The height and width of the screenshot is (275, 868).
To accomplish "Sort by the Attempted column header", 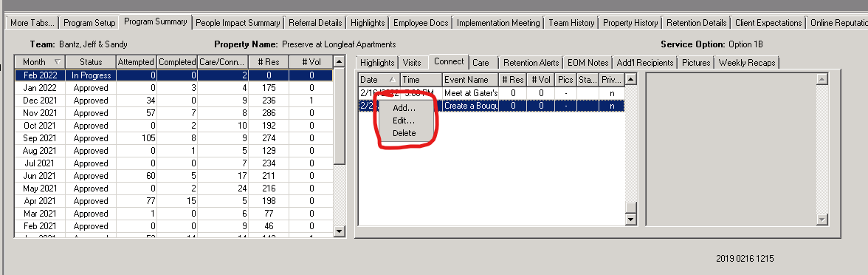I will [137, 61].
